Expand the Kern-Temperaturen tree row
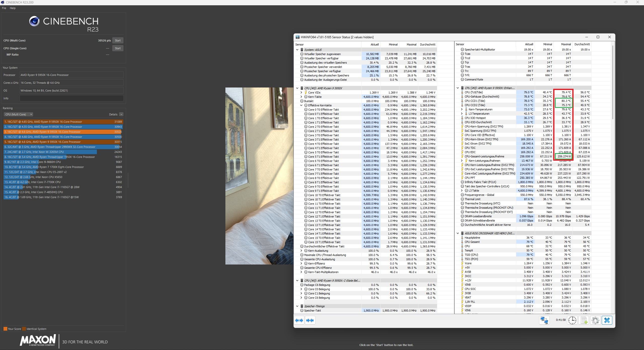This screenshot has height=350, width=644. point(462,109)
